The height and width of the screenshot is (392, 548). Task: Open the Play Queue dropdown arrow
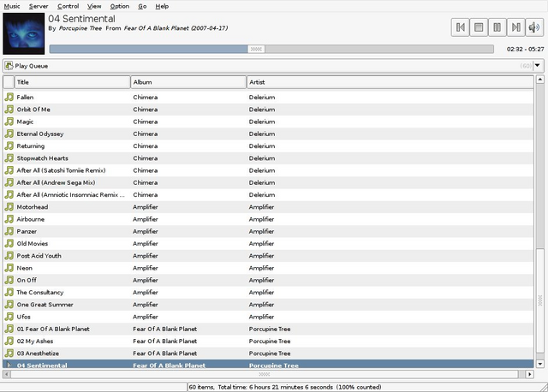pos(538,66)
